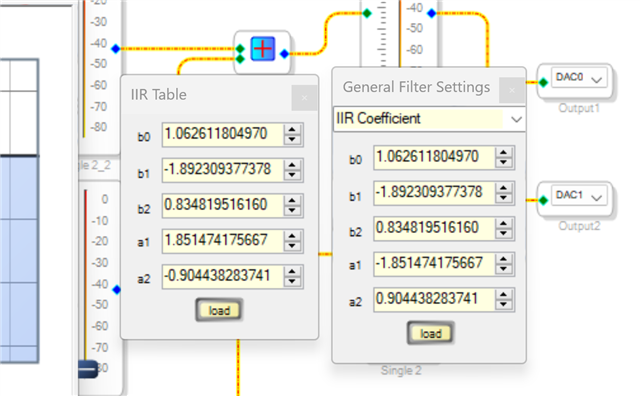Decrement b0 value in IIR Table

tap(292, 139)
